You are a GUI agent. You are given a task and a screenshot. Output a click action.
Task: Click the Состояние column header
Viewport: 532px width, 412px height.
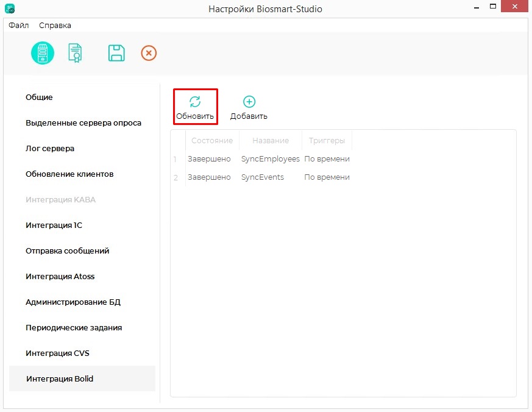[212, 141]
